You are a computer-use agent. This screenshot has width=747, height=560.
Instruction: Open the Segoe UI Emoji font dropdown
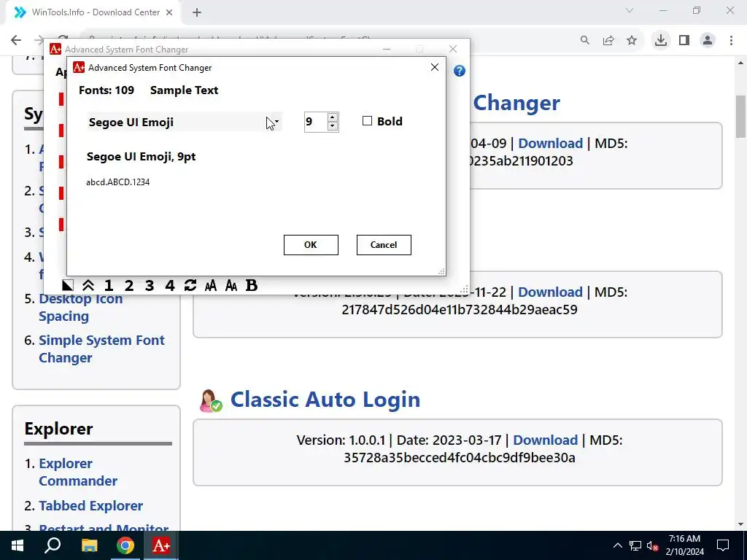(x=185, y=122)
